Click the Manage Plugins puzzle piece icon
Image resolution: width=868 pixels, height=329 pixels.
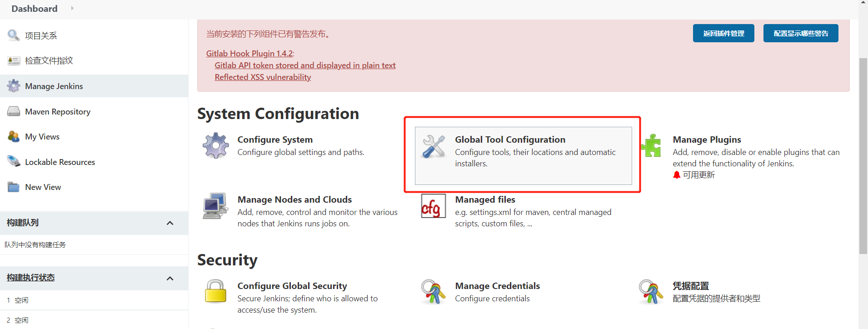(651, 145)
